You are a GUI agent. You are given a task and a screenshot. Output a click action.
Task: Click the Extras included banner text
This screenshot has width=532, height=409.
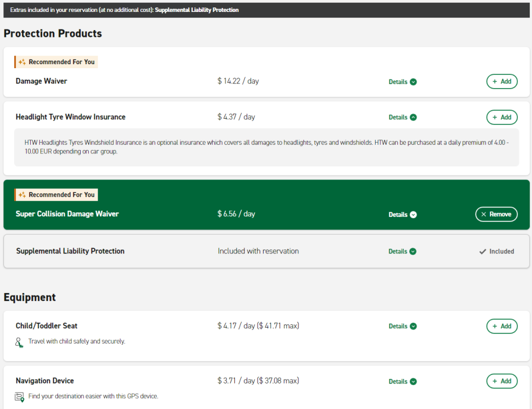tap(124, 10)
